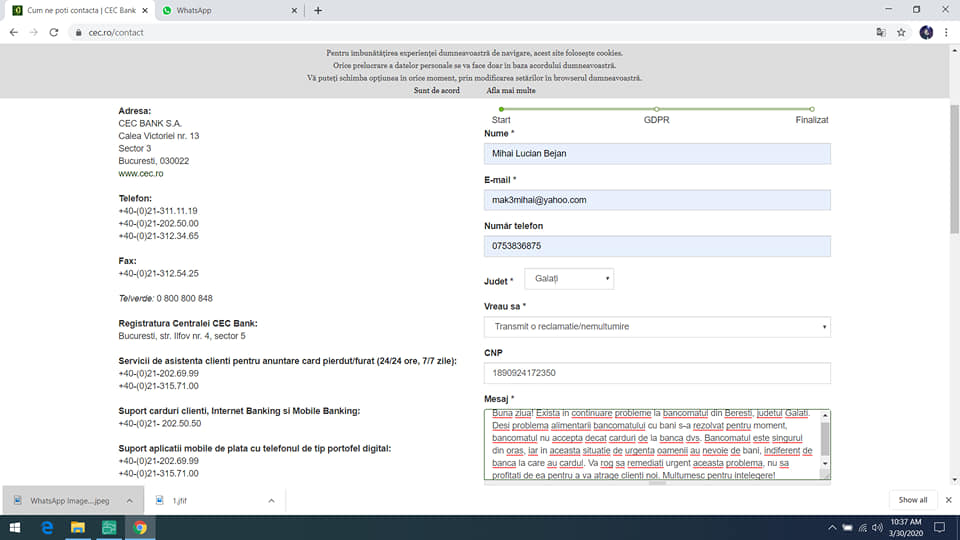Click the Numar telefon input field
The width and height of the screenshot is (960, 540).
click(657, 246)
